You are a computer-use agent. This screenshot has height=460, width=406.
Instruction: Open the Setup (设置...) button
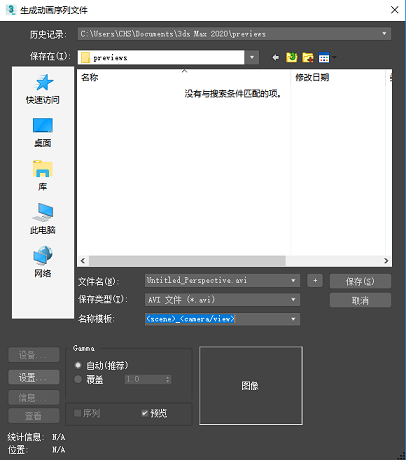(34, 377)
